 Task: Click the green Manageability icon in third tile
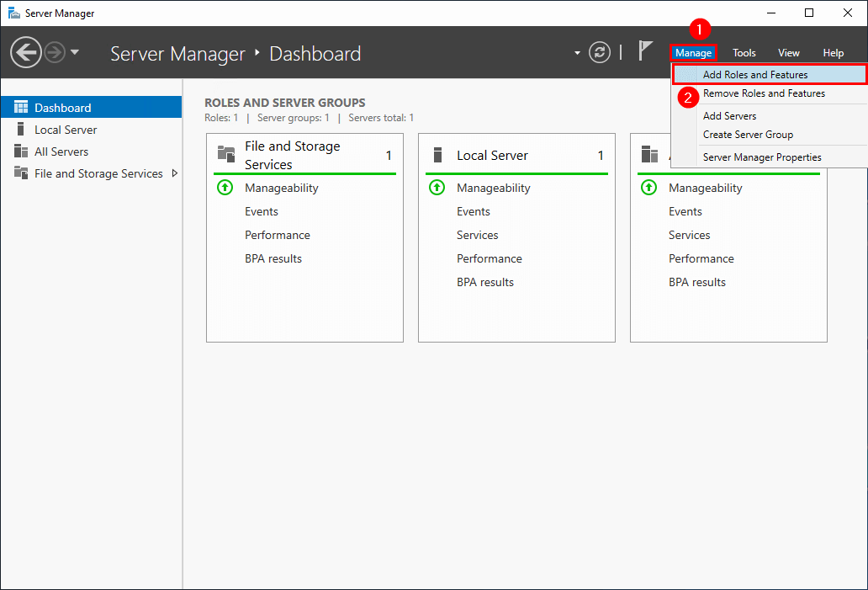click(648, 188)
